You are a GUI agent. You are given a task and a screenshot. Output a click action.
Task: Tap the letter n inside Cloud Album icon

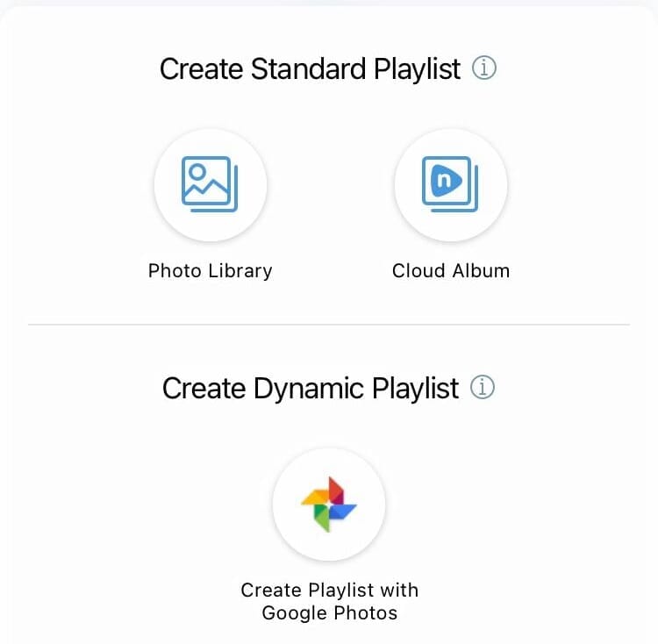click(444, 181)
